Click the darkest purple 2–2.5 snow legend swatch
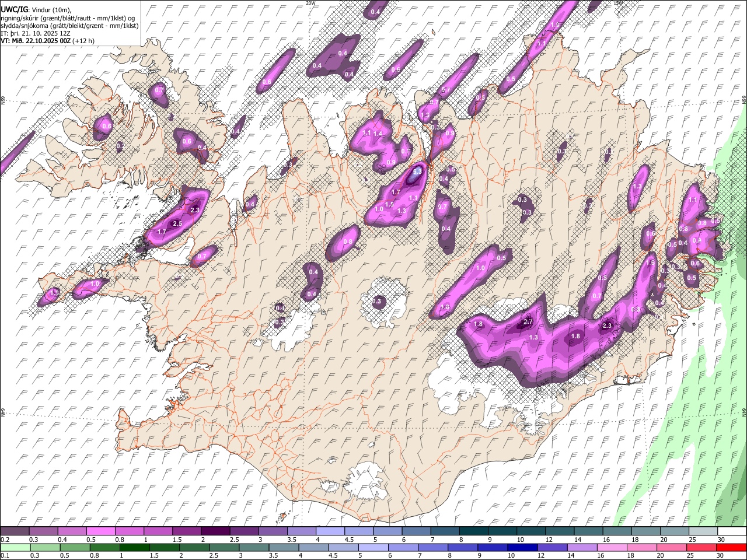 (x=215, y=531)
